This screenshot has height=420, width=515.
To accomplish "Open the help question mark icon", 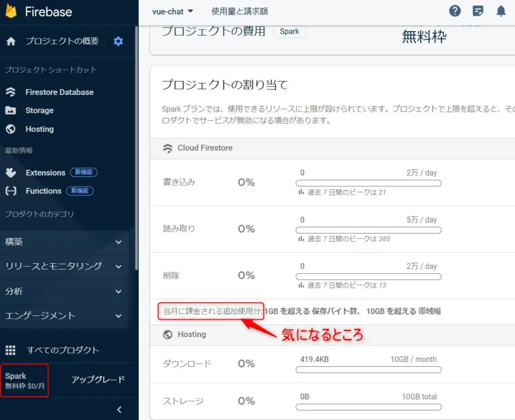I will (455, 11).
